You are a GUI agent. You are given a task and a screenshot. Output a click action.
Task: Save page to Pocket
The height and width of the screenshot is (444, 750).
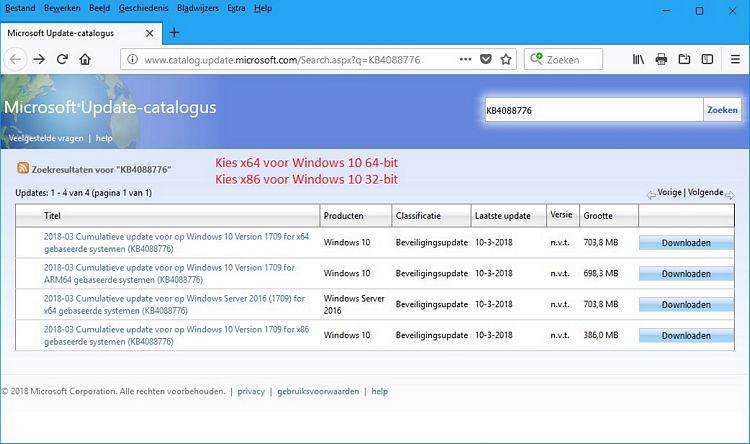click(x=485, y=59)
